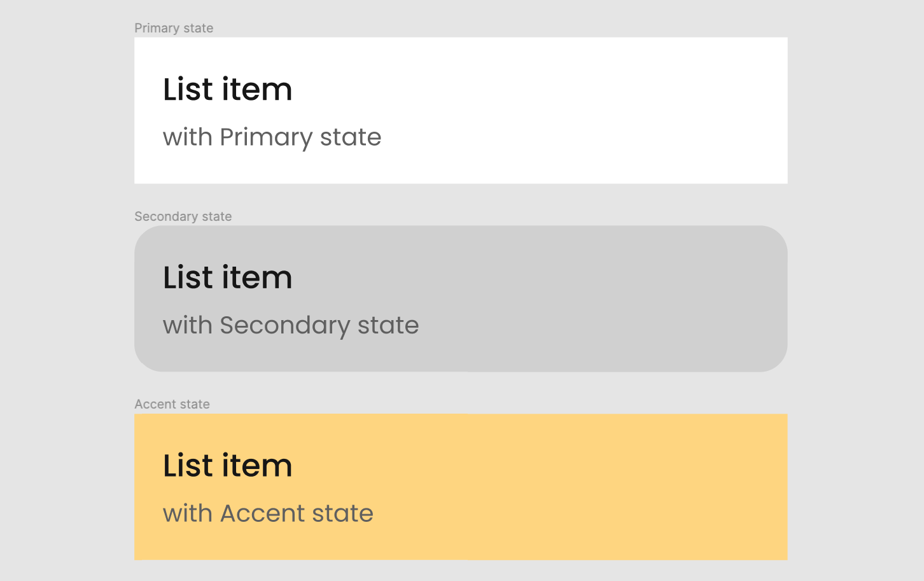
Task: Click the Primary state label above the white card
Action: 173,28
